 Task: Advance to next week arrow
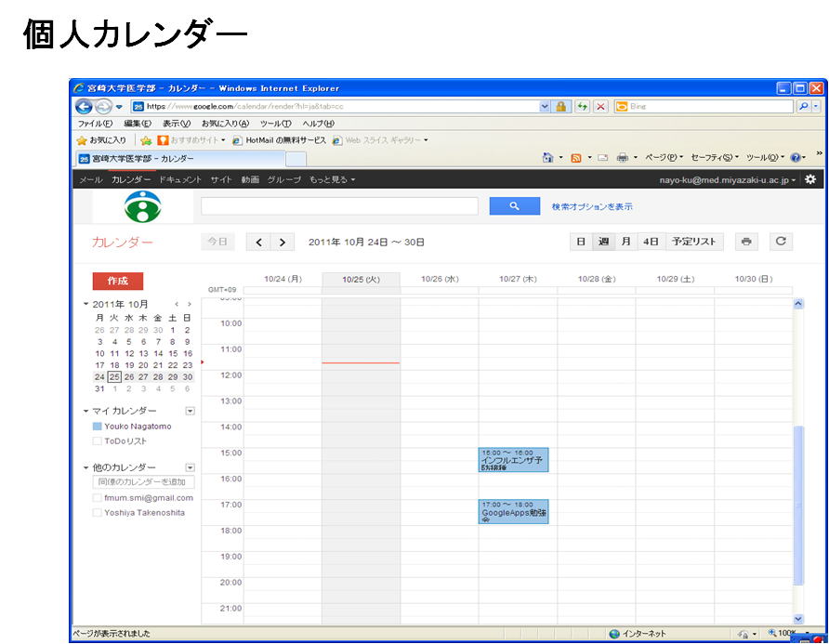pyautogui.click(x=282, y=242)
